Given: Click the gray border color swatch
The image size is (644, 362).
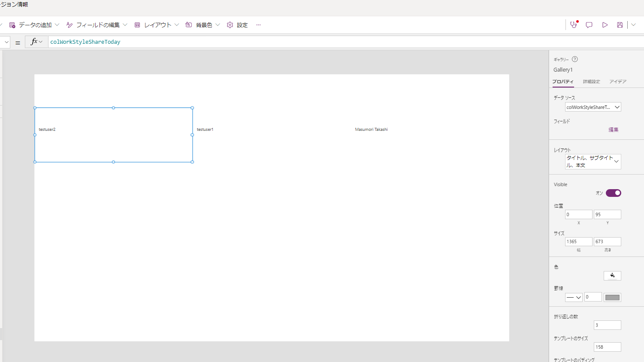Looking at the screenshot, I should (612, 297).
